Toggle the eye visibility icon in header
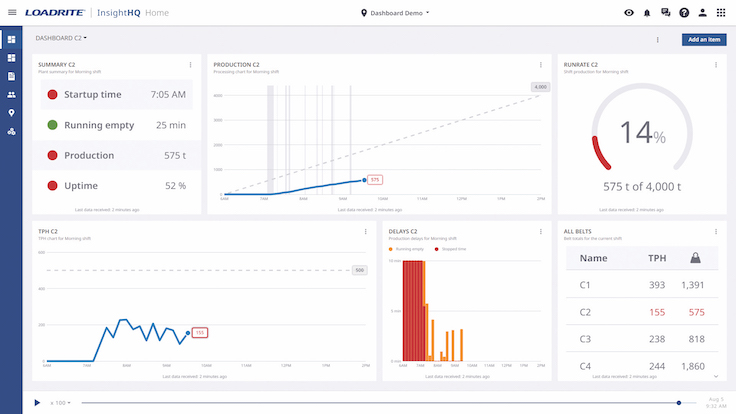The height and width of the screenshot is (414, 736). point(629,13)
